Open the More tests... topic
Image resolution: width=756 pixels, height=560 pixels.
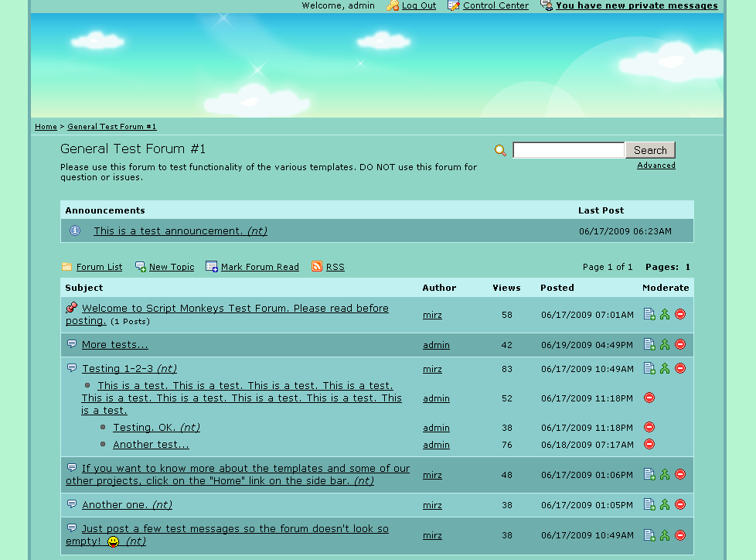pos(114,345)
